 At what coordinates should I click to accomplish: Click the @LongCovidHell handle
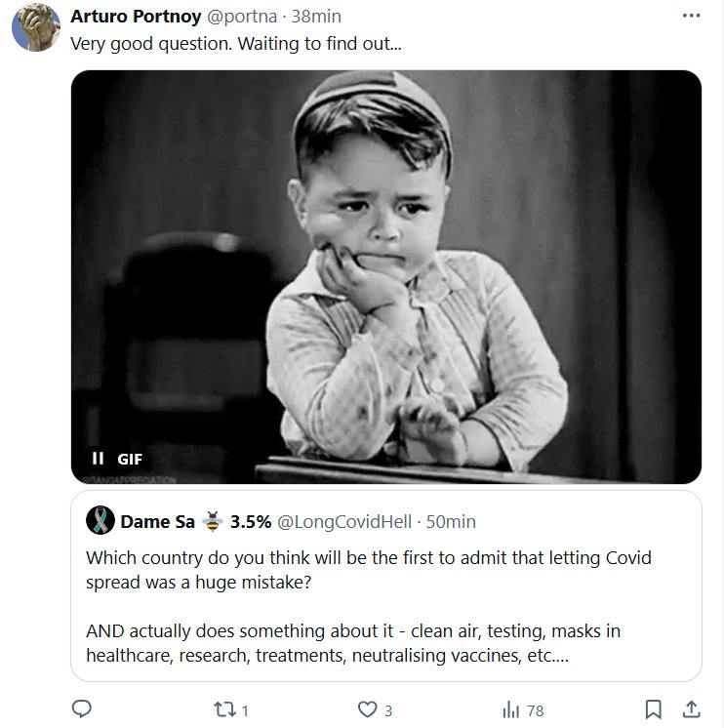[x=343, y=521]
